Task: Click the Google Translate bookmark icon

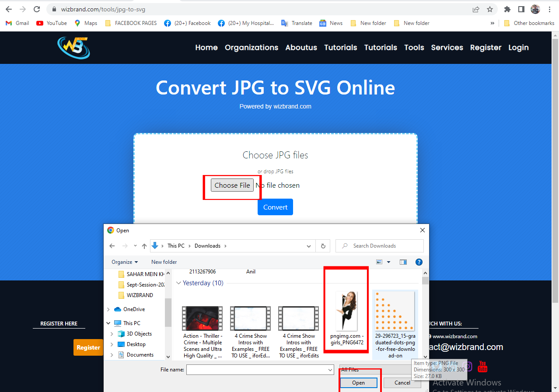Action: [x=285, y=23]
